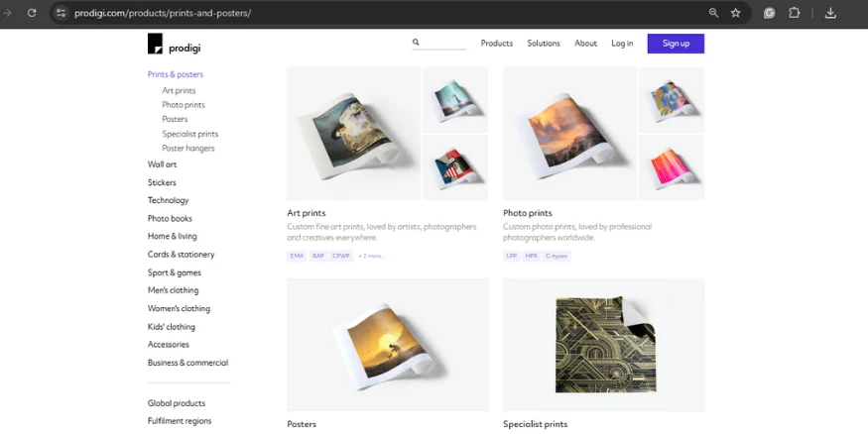This screenshot has height=434, width=868.
Task: Click the Log in link
Action: click(622, 44)
